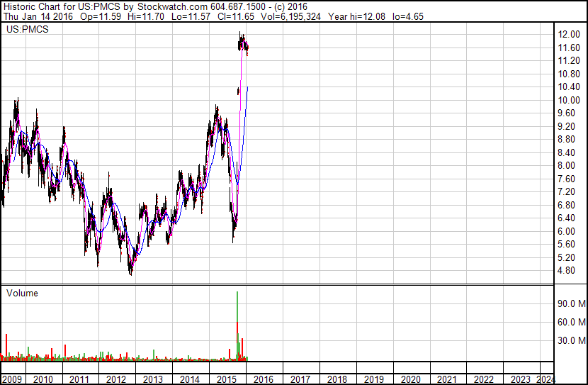Select the 2020 year label
Image resolution: width=588 pixels, height=385 pixels.
click(410, 379)
